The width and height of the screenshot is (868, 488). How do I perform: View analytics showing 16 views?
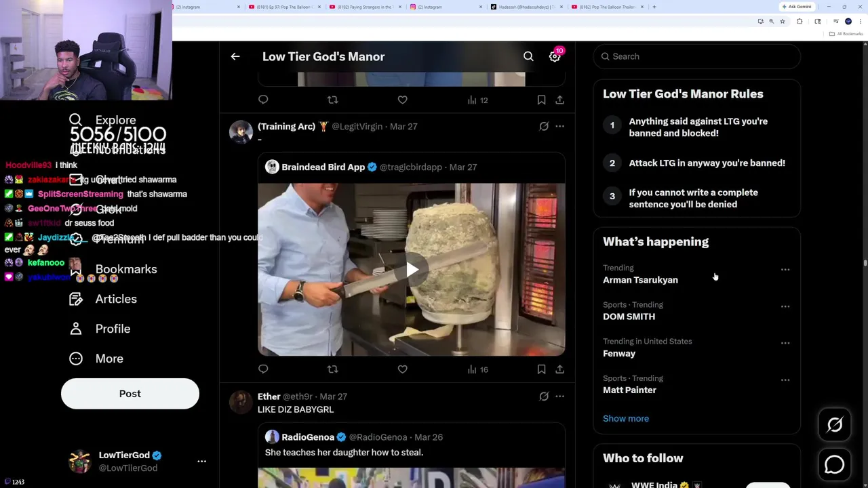tap(477, 369)
